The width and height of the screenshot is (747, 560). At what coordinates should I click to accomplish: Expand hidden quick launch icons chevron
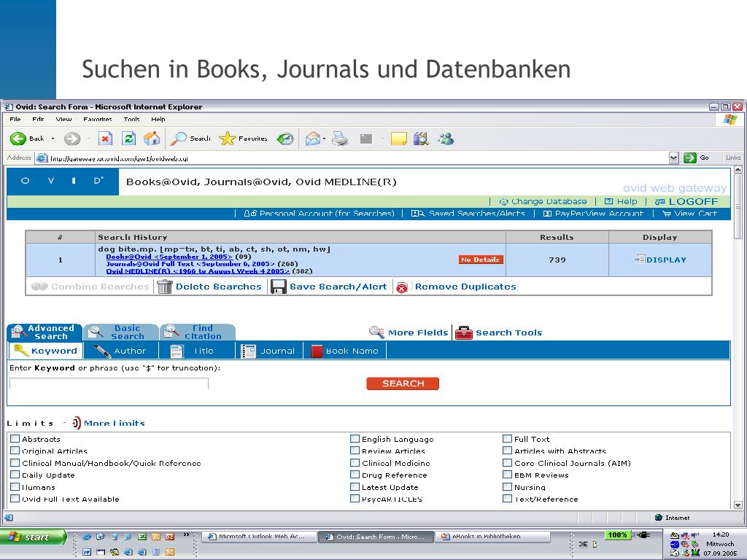(186, 534)
